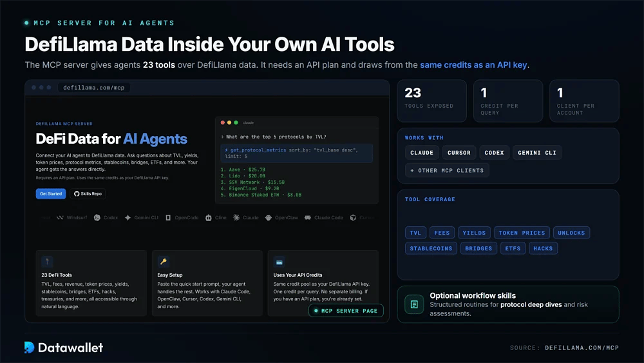
Task: Select the HACKS coverage tag
Action: 543,248
